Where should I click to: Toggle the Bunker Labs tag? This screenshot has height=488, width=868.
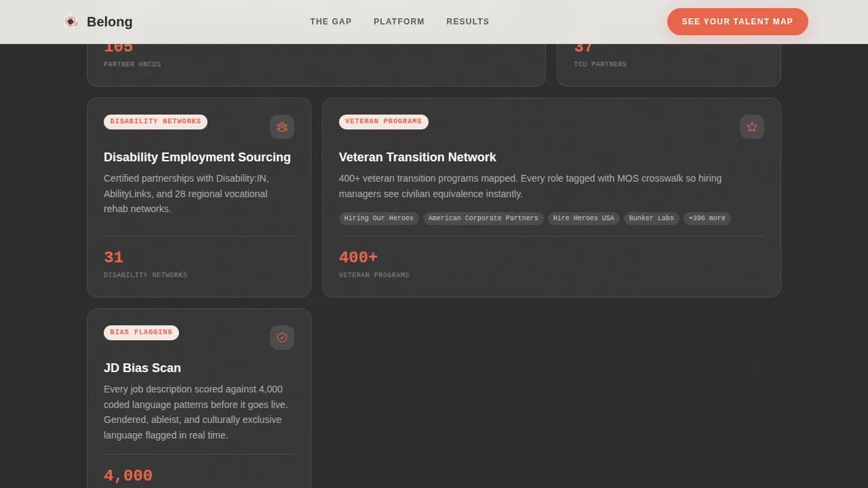[x=651, y=218]
